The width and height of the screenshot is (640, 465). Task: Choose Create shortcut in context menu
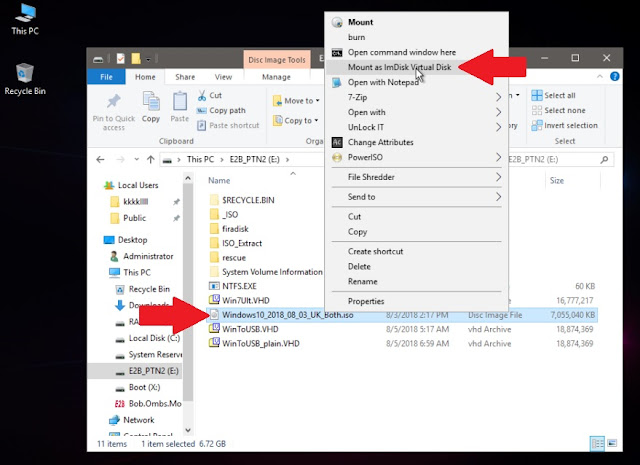416,251
